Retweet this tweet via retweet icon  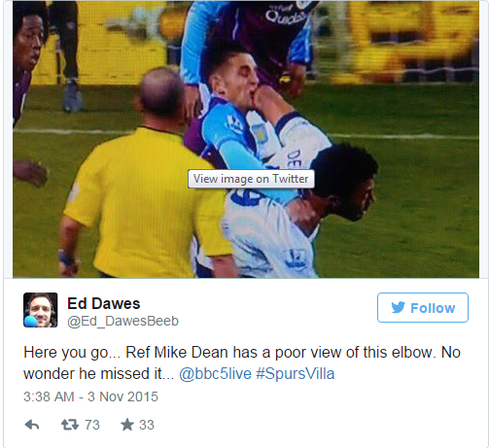[70, 425]
